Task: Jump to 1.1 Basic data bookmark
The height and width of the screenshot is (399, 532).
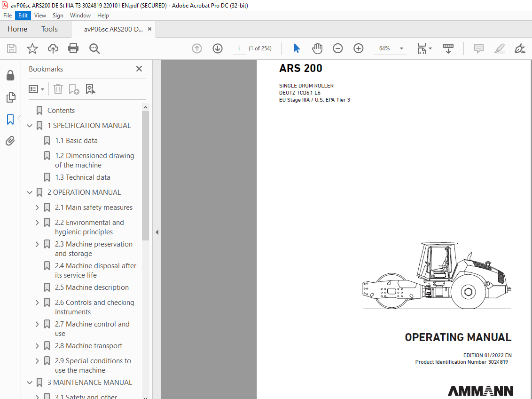Action: [x=76, y=141]
